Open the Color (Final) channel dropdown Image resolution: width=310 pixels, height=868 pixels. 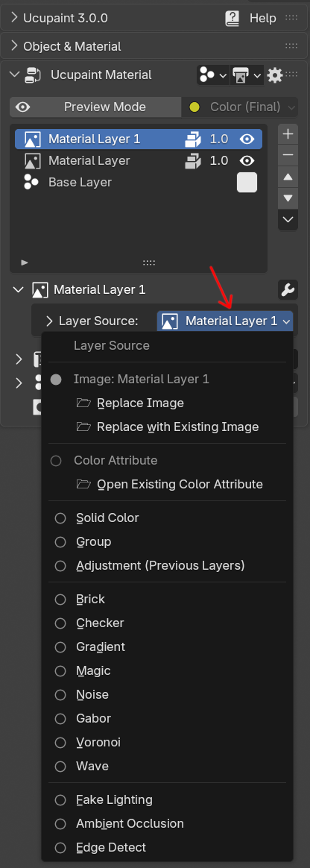pos(240,107)
